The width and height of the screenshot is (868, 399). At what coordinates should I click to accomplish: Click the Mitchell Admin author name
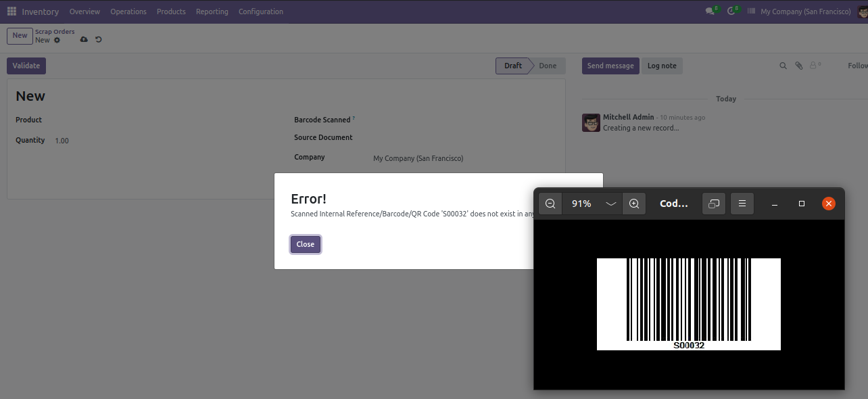629,117
